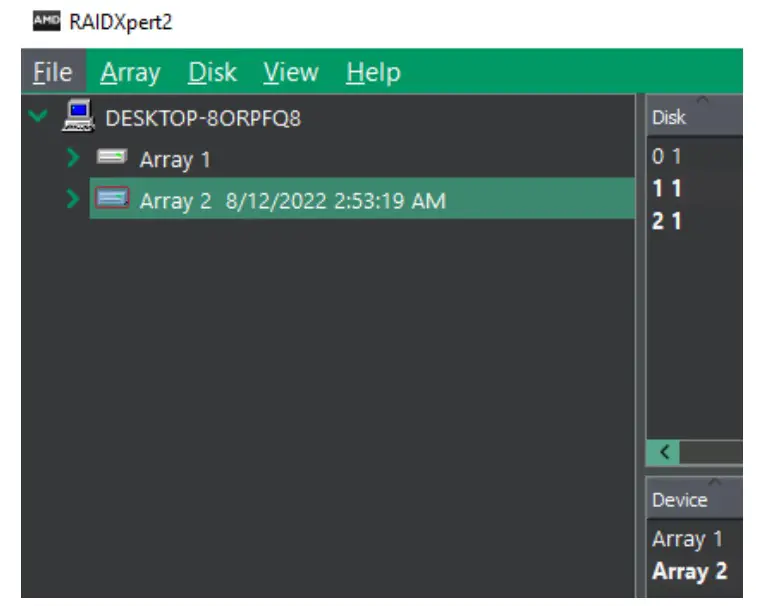
Task: Click the Array 2 drive icon
Action: click(x=112, y=199)
